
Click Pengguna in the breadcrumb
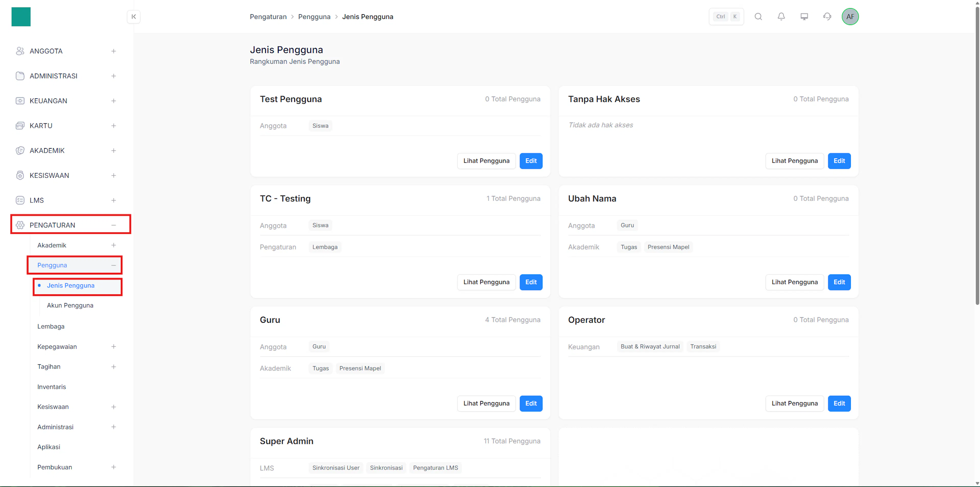[x=314, y=17]
